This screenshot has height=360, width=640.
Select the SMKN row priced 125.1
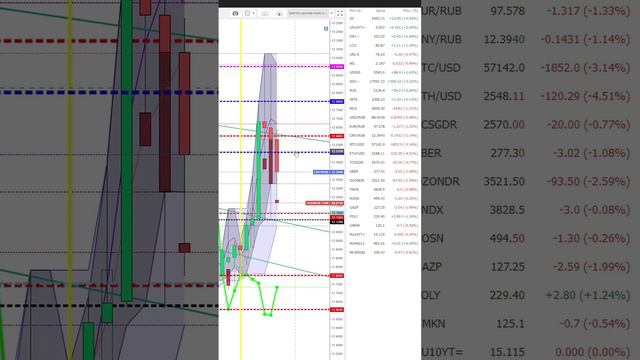pyautogui.click(x=384, y=225)
